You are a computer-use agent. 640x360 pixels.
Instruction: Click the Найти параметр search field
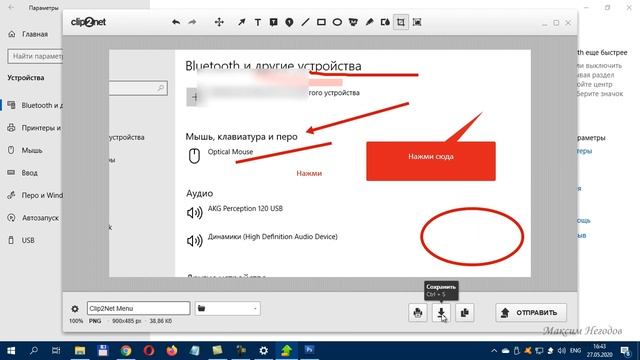pyautogui.click(x=35, y=56)
